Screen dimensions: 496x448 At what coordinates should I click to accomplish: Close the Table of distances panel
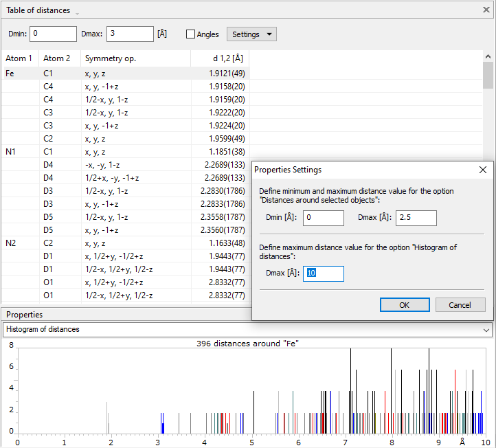486,10
